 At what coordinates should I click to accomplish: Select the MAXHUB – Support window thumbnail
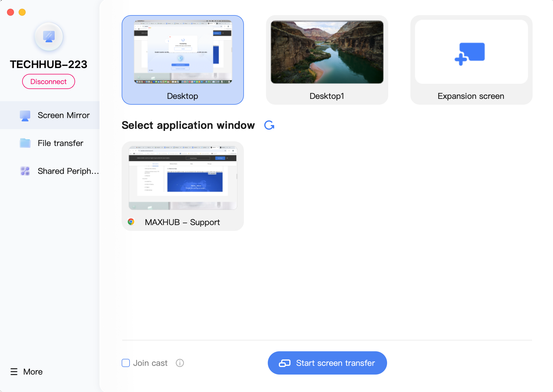pyautogui.click(x=183, y=178)
